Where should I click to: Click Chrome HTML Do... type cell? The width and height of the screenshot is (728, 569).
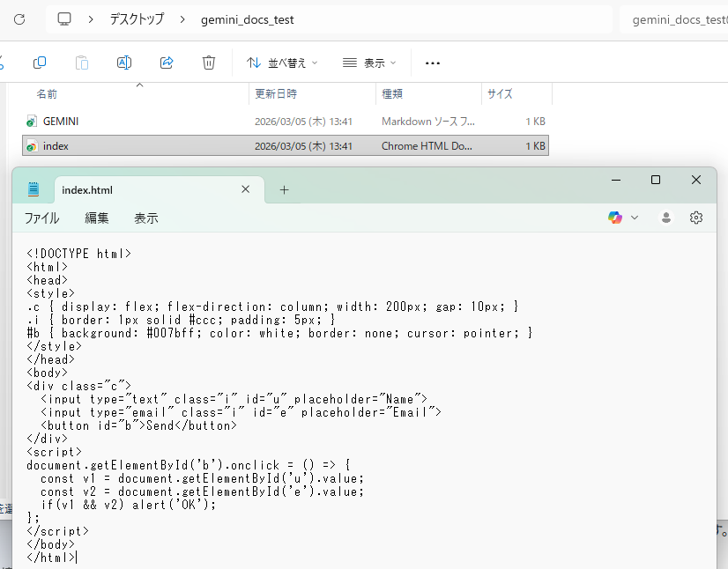coord(427,146)
